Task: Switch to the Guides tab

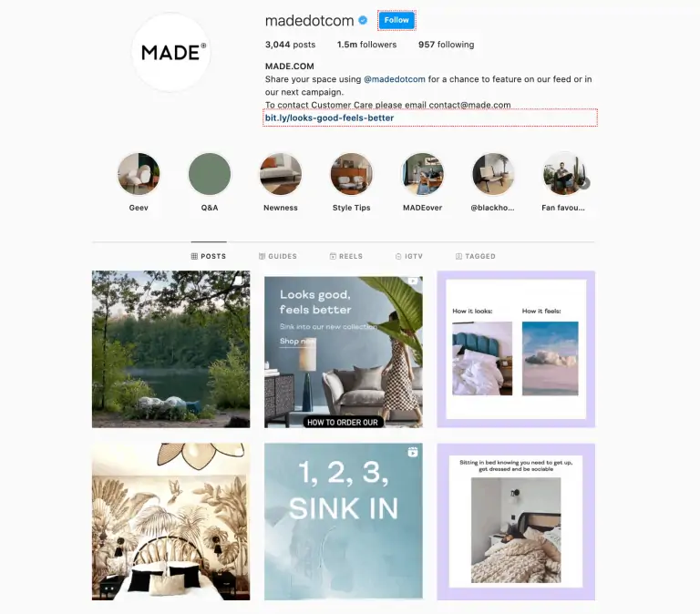Action: point(278,256)
